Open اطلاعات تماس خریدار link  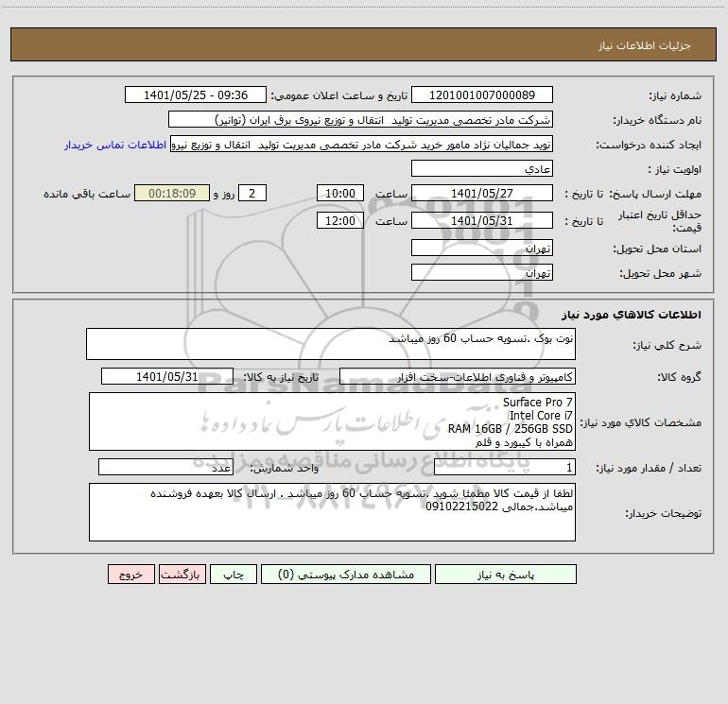click(x=115, y=145)
